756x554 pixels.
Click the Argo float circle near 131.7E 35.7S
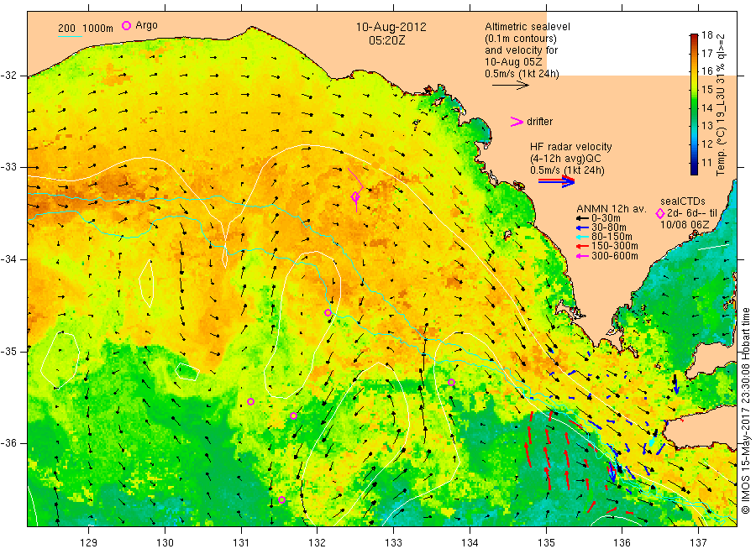coord(294,415)
